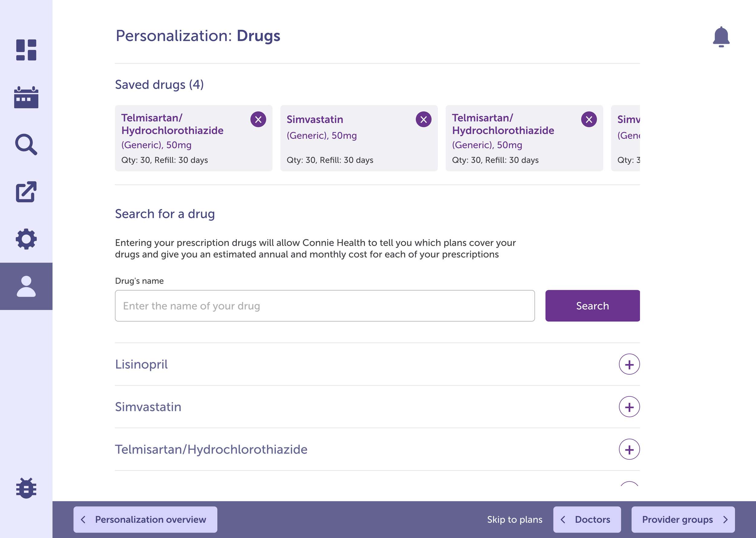This screenshot has height=538, width=756.
Task: Click the magnifier search icon in sidebar
Action: [x=26, y=145]
